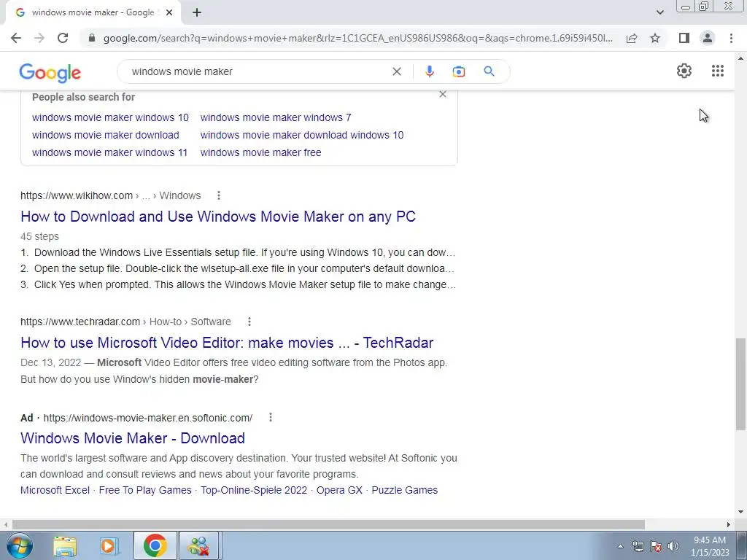Open the Windows Start menu
Screen dimensions: 747x560
pos(20,545)
